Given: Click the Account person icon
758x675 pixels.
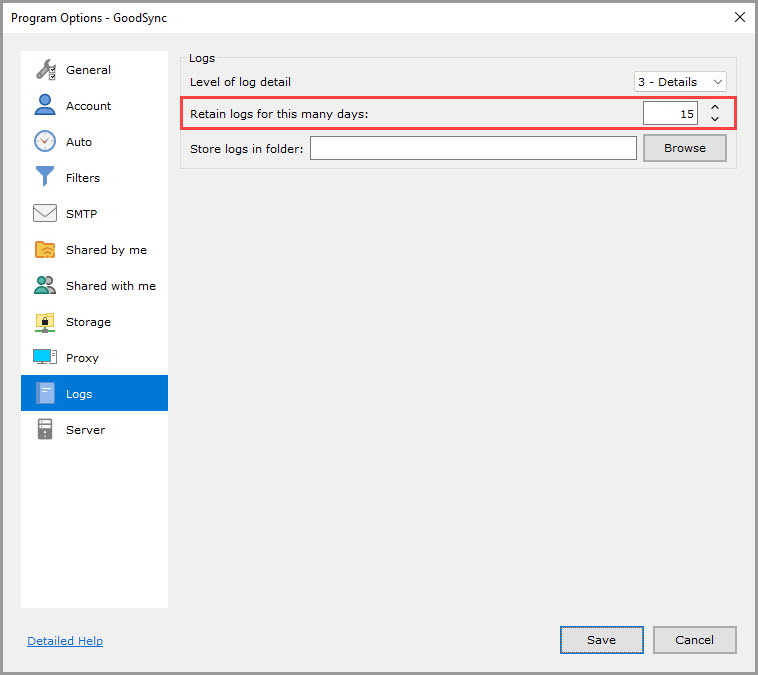Looking at the screenshot, I should [45, 105].
